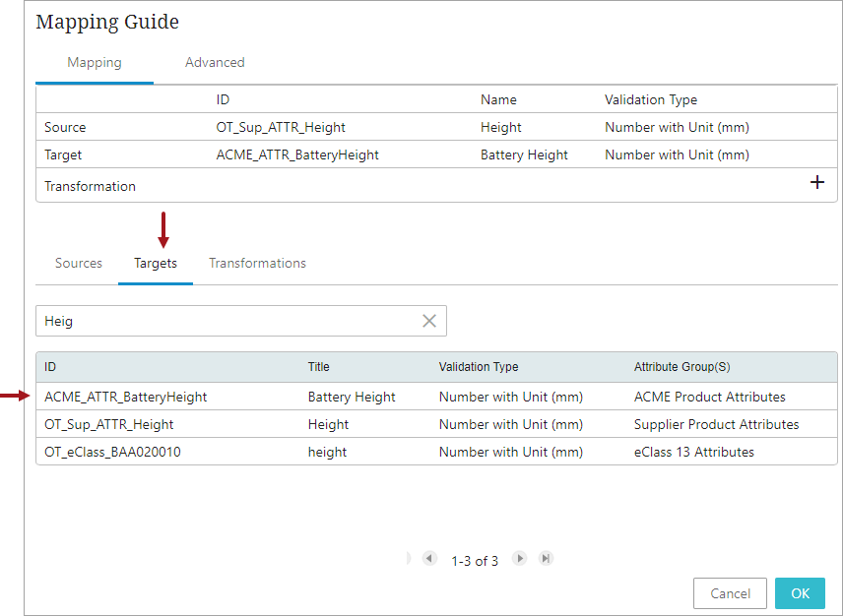Choose the OT_eClass_BAA020010 row
The height and width of the screenshot is (616, 843).
click(112, 452)
